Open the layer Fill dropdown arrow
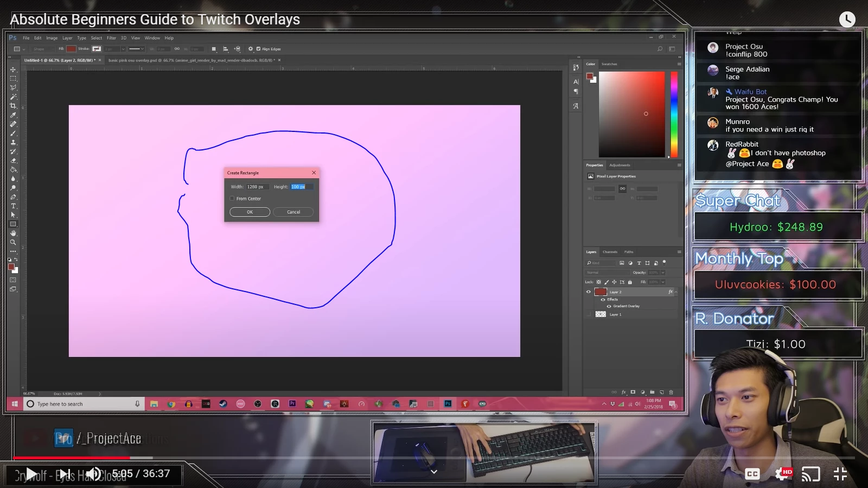868x488 pixels. coord(662,282)
